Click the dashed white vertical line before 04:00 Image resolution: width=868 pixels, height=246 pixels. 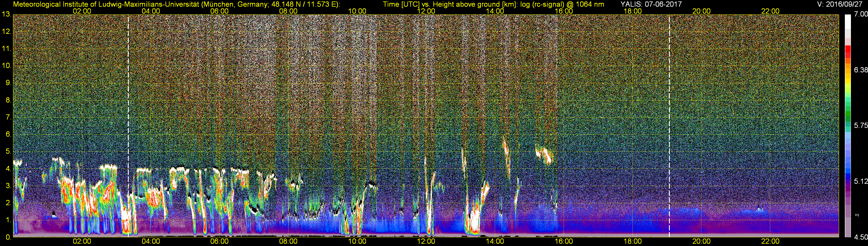point(128,126)
